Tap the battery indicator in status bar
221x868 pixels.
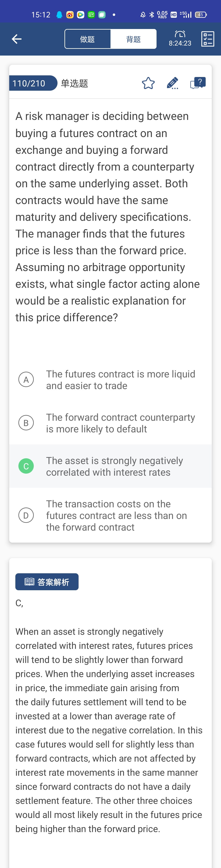[201, 15]
